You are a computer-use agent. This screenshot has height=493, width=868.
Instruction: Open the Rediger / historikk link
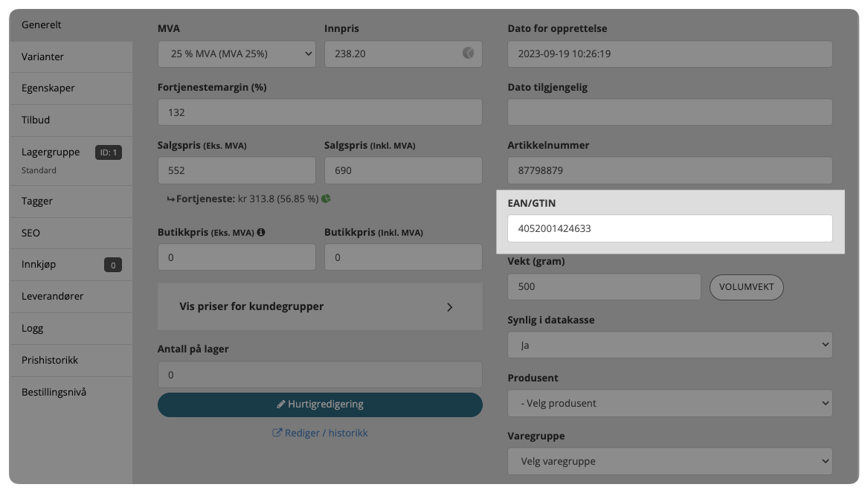(x=320, y=433)
